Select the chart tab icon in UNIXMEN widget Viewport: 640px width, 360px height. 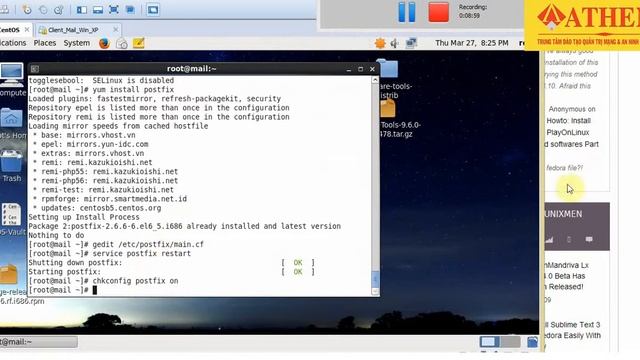pos(549,240)
